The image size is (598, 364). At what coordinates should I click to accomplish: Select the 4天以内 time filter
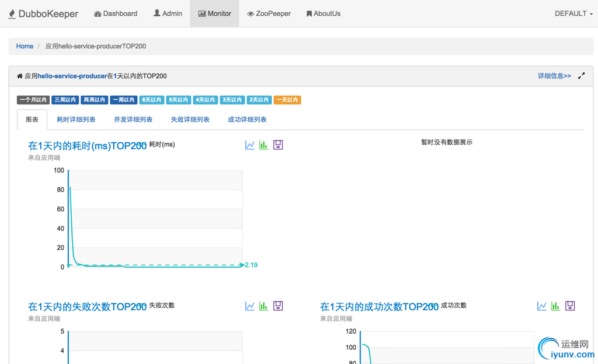[205, 100]
